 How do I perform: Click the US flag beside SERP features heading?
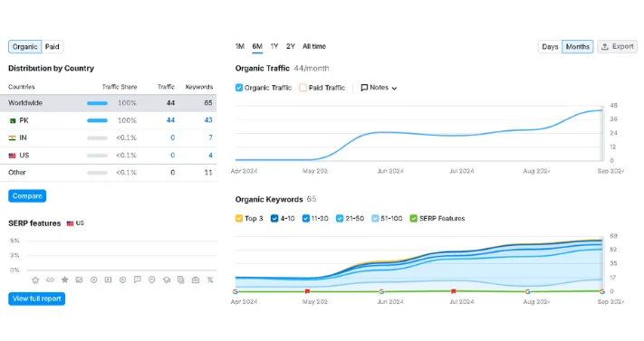pos(70,223)
